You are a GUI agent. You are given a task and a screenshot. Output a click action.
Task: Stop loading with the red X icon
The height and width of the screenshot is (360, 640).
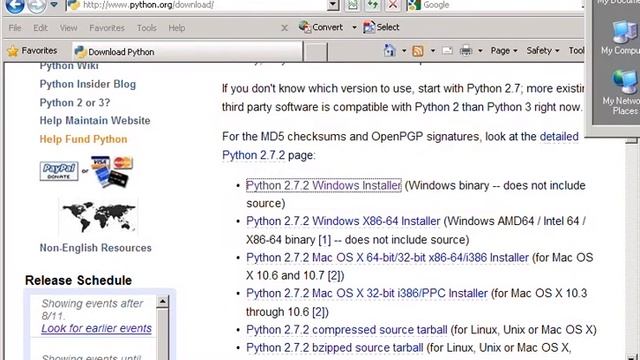tap(393, 5)
